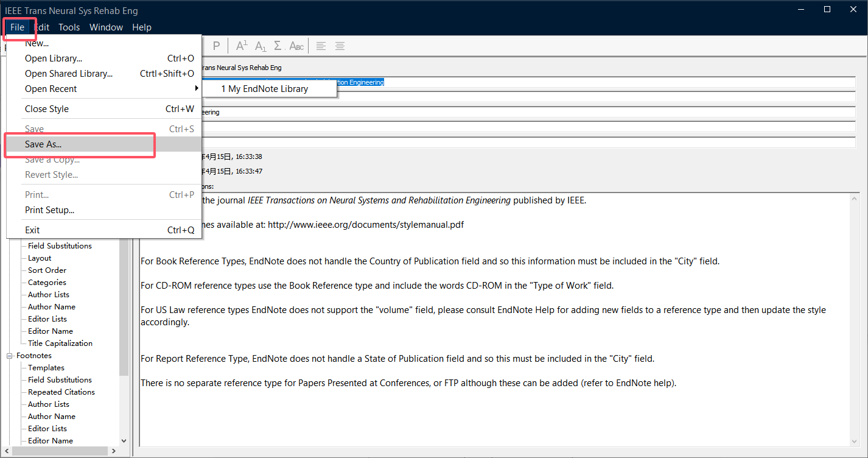868x458 pixels.
Task: Open the Window menu
Action: pyautogui.click(x=106, y=27)
